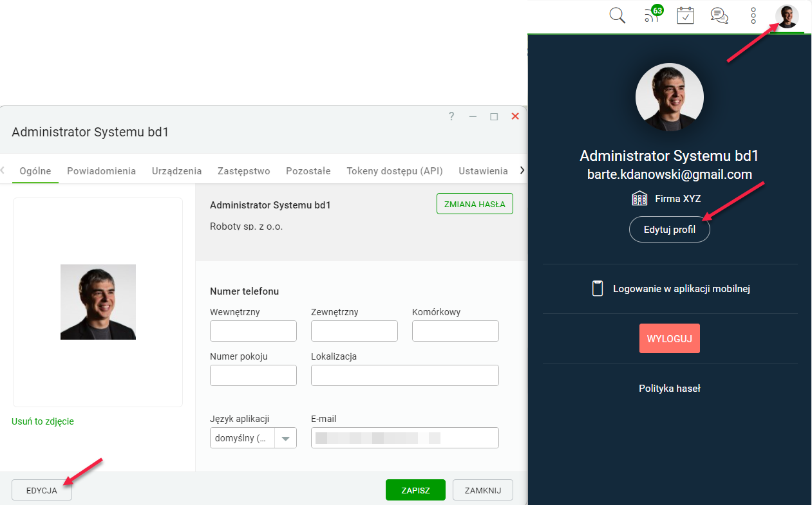The width and height of the screenshot is (812, 505).
Task: Click the help question mark icon
Action: pyautogui.click(x=451, y=116)
